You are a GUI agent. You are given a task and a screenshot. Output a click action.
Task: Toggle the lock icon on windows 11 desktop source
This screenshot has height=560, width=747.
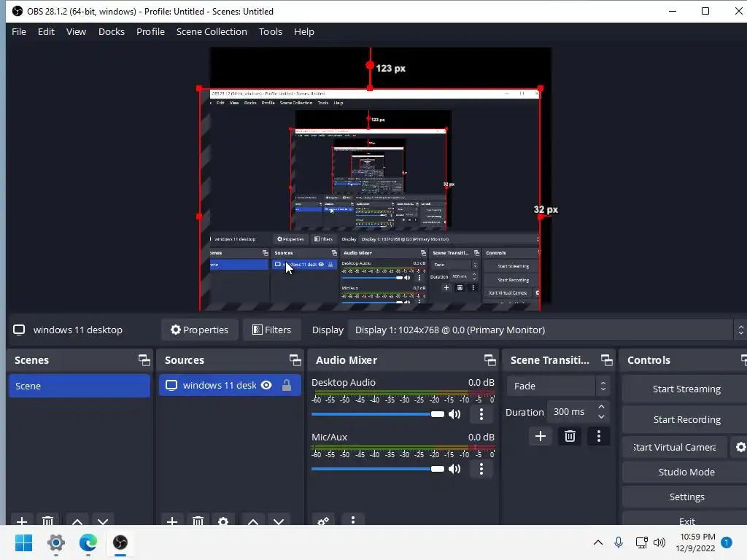click(x=286, y=385)
